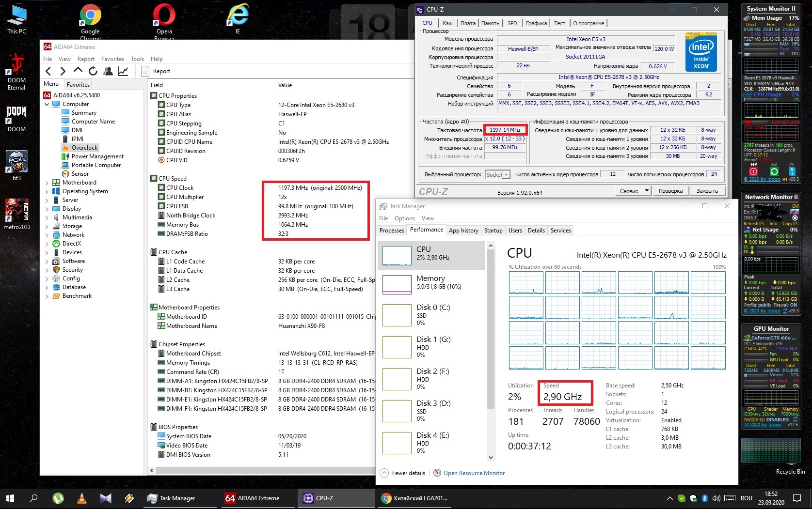Click the Report toolbar button in AIDA64
812x509 pixels.
[156, 71]
